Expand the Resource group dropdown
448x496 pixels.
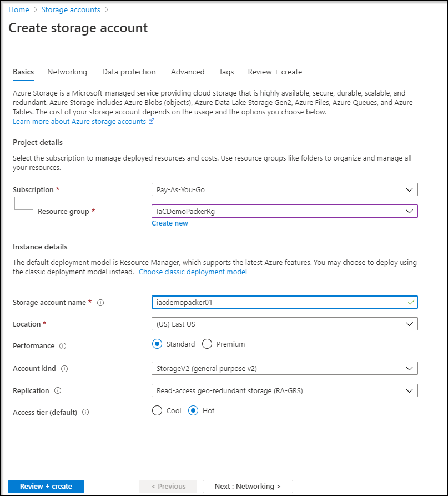[285, 211]
